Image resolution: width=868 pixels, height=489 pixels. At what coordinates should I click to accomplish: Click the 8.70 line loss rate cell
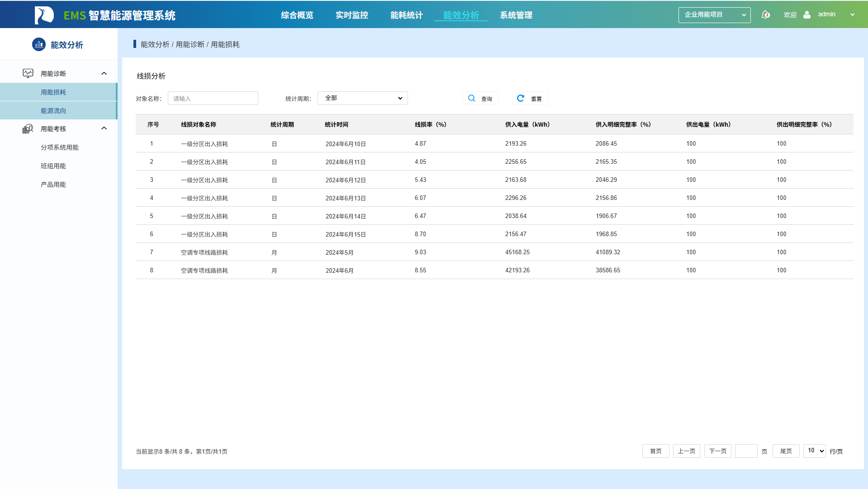pyautogui.click(x=420, y=234)
